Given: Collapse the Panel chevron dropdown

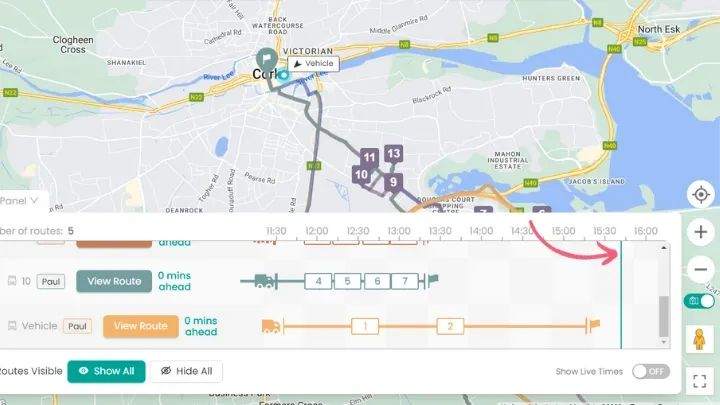Looking at the screenshot, I should pos(34,201).
